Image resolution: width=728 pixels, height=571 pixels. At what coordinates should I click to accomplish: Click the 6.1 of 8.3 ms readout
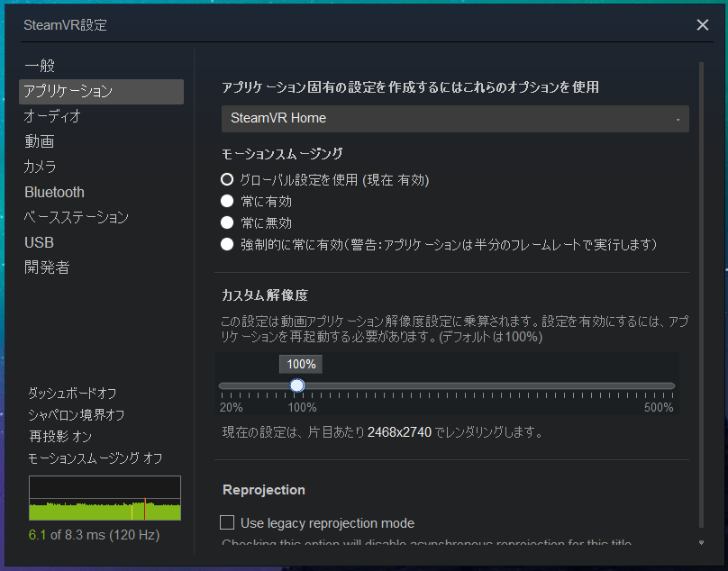(x=95, y=535)
